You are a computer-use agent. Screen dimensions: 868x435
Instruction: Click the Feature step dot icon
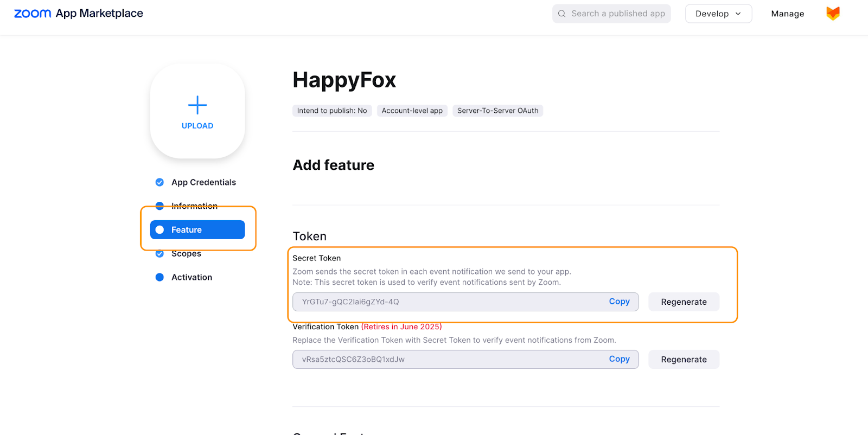pyautogui.click(x=159, y=229)
